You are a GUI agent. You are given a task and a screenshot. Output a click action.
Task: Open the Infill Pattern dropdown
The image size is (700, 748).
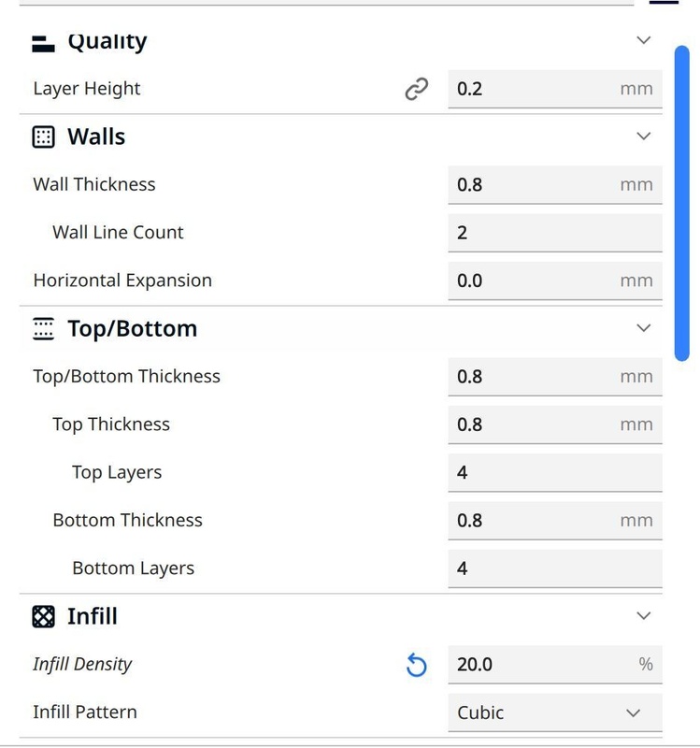click(x=554, y=712)
